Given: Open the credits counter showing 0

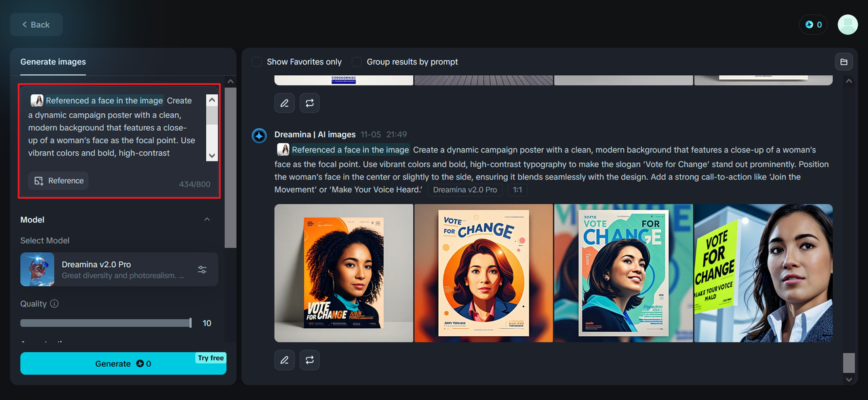Looking at the screenshot, I should click(814, 24).
